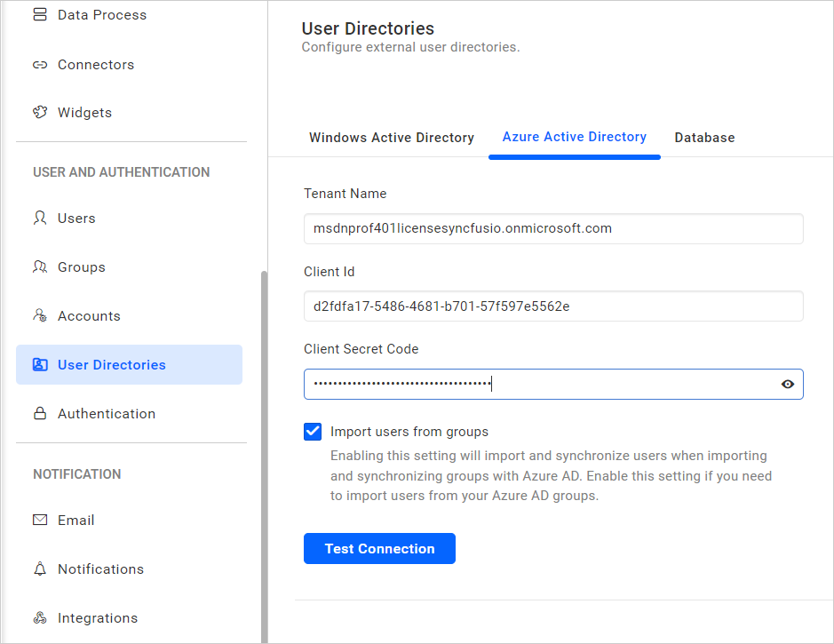Image resolution: width=834 pixels, height=644 pixels.
Task: Switch to the Windows Active Directory tab
Action: click(391, 138)
